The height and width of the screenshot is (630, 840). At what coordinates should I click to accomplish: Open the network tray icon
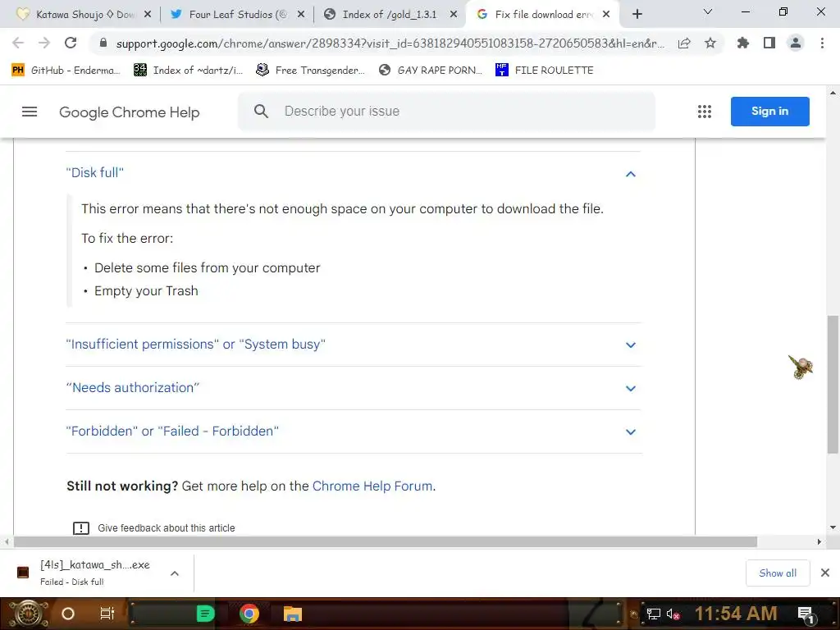pyautogui.click(x=654, y=614)
